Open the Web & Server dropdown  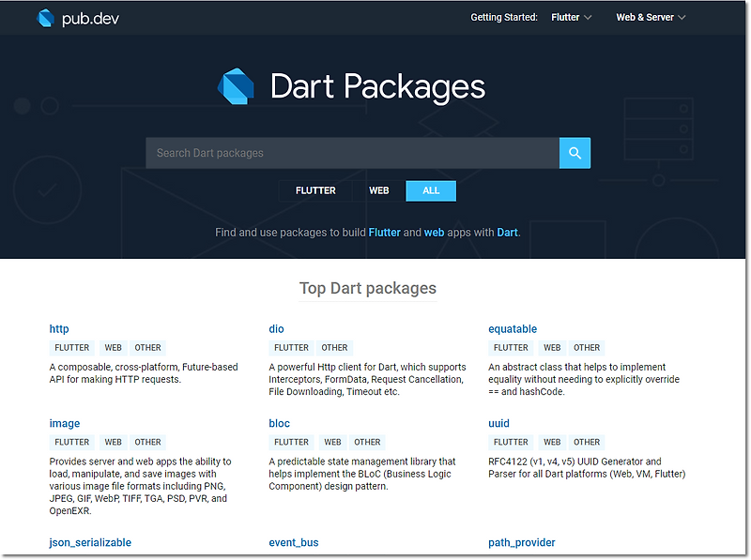[x=651, y=17]
